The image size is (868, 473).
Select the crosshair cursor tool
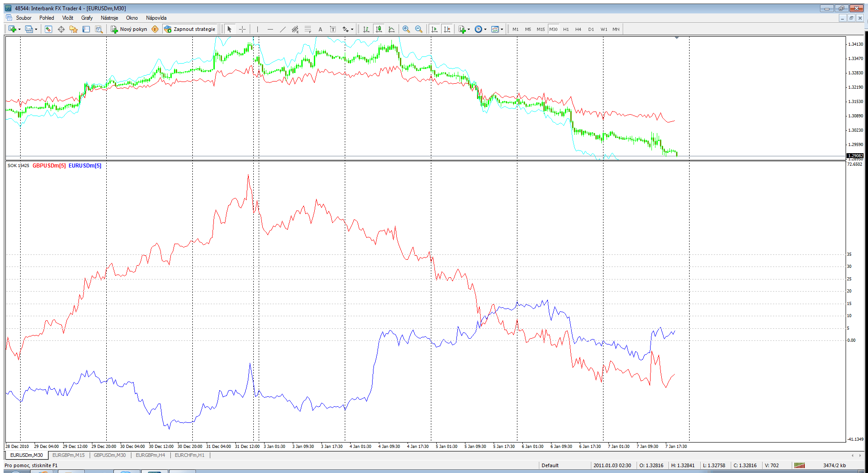point(243,29)
